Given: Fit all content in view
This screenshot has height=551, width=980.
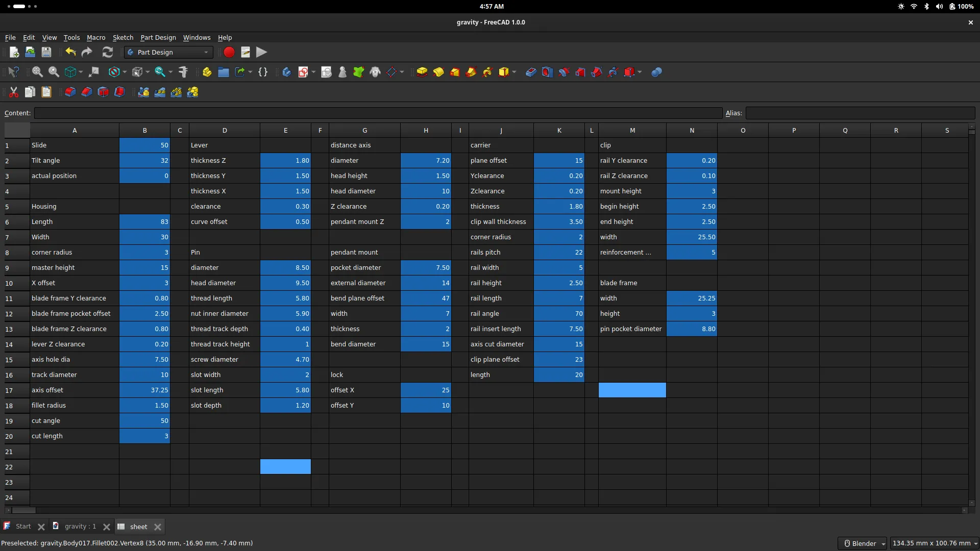Looking at the screenshot, I should pyautogui.click(x=37, y=72).
